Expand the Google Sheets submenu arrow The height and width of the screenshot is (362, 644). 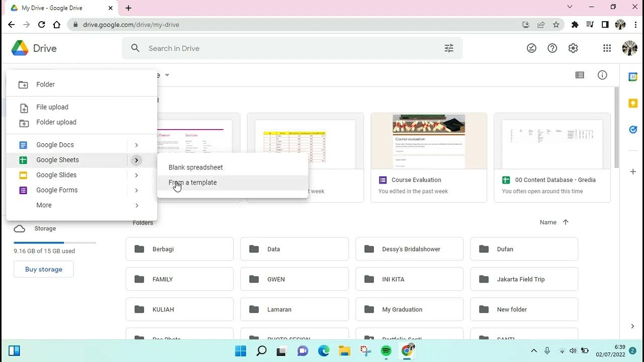(x=136, y=160)
